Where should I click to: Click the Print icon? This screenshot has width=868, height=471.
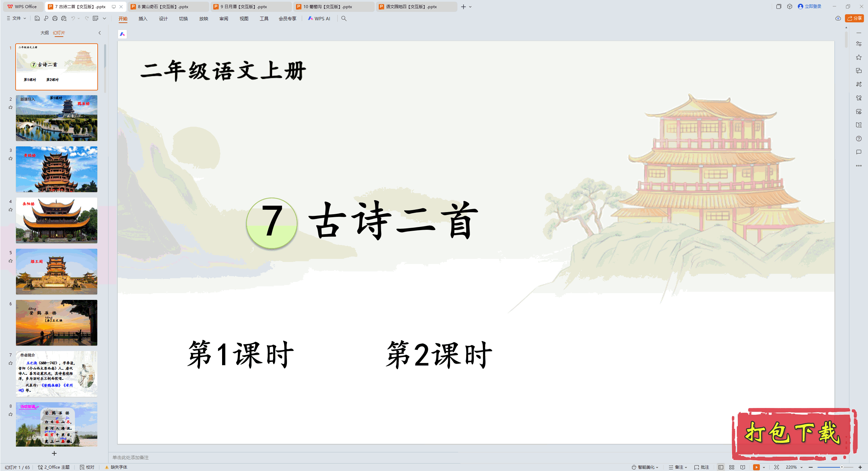click(55, 18)
